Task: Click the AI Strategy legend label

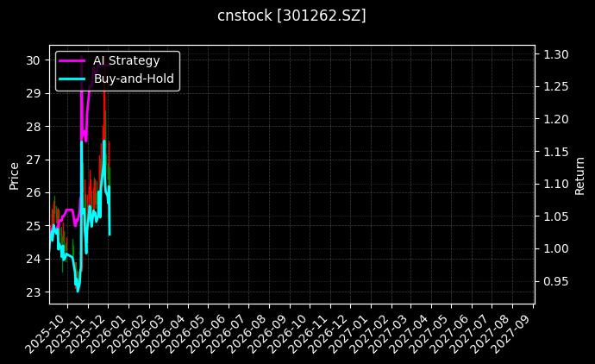Action: [126, 60]
